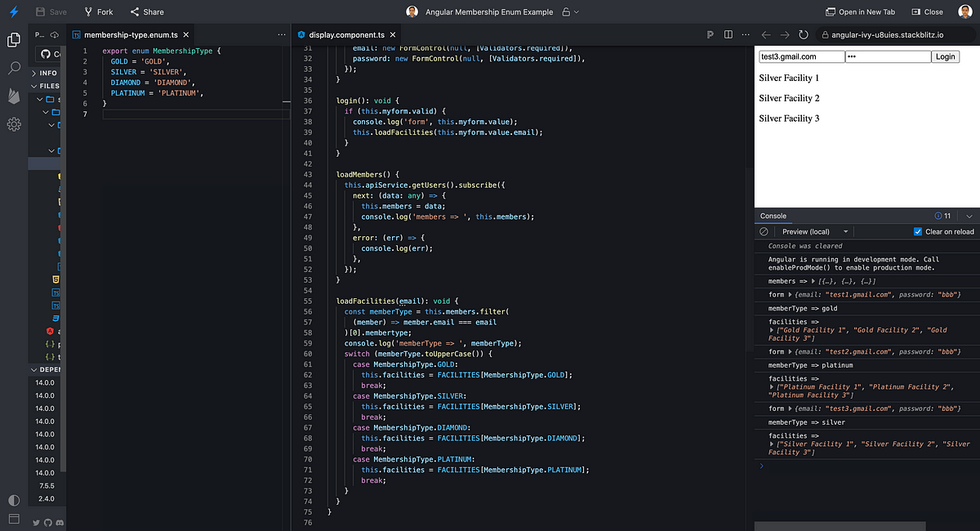Click the user avatar at top right
The height and width of the screenshot is (531, 980).
964,12
